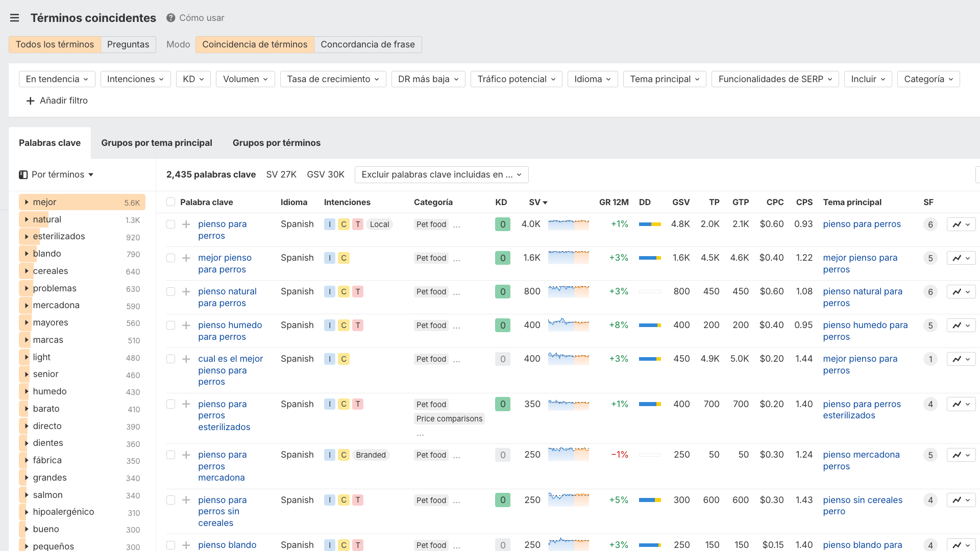The height and width of the screenshot is (551, 980).
Task: Click the DD bar for 'pienso para perros' row
Action: point(650,224)
